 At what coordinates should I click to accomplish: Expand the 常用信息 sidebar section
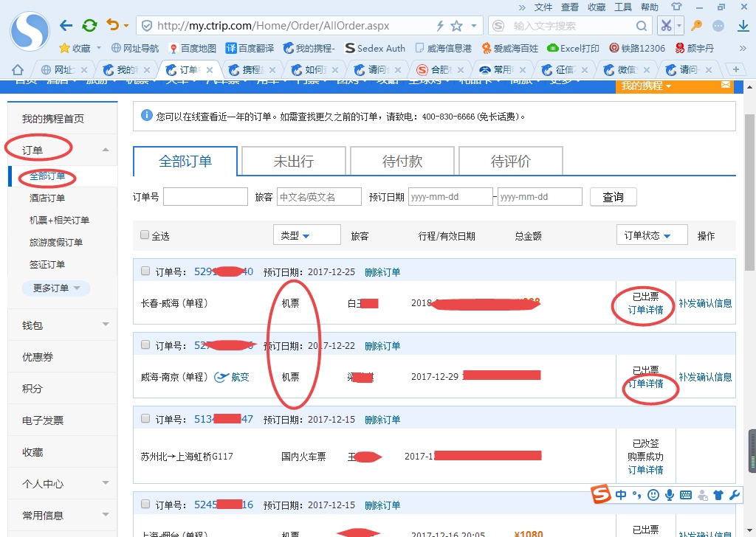coord(106,514)
